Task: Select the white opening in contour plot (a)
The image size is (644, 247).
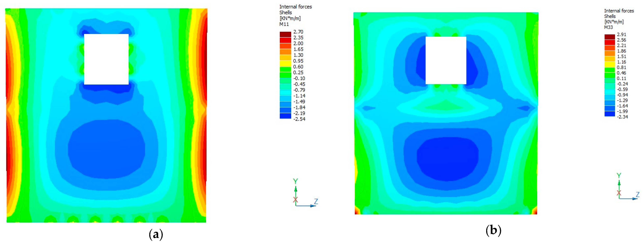Action: (106, 59)
